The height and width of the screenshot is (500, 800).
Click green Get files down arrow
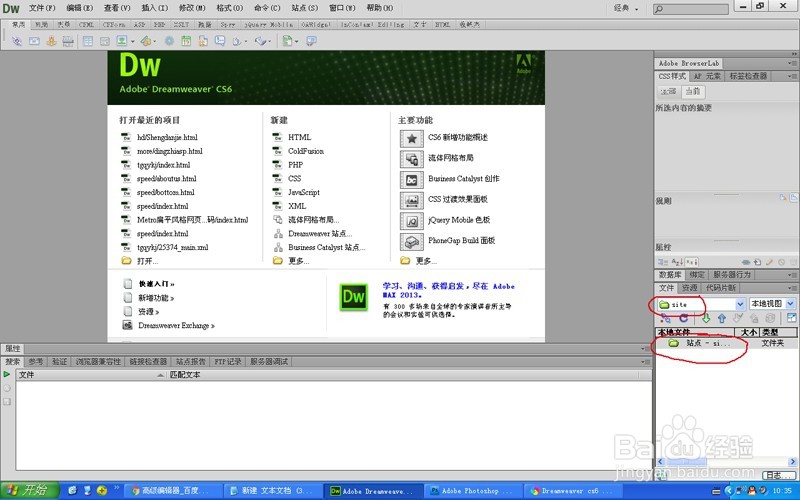coord(706,318)
